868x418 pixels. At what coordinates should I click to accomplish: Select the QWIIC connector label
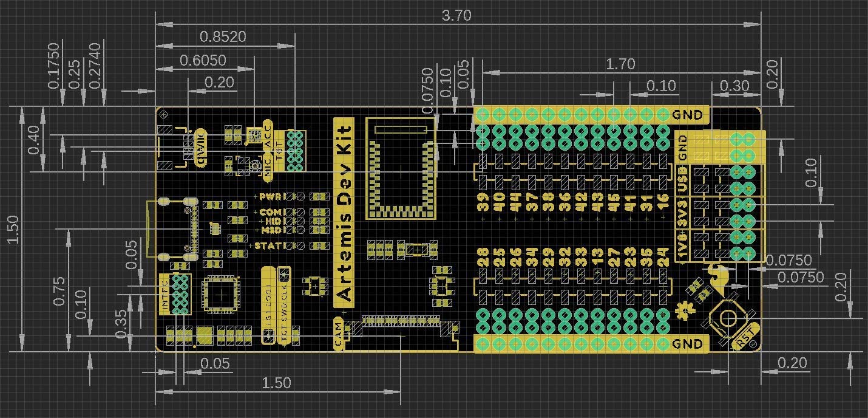(x=202, y=148)
